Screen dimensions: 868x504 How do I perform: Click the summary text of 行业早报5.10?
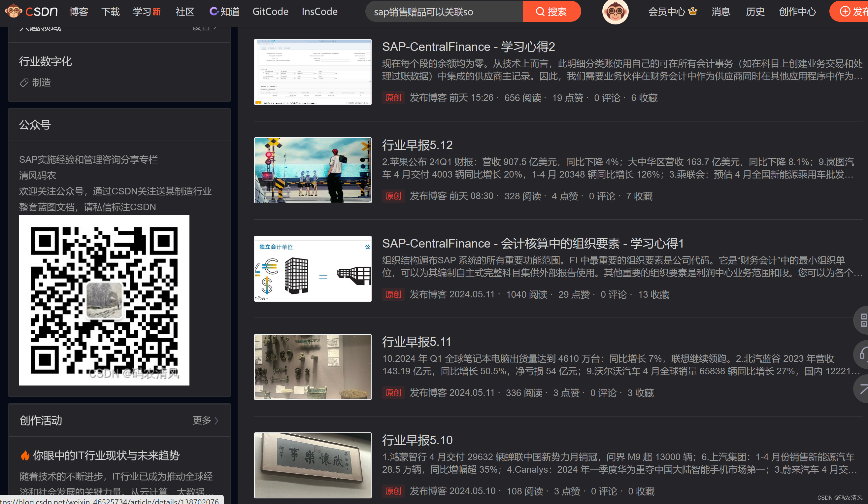coord(619,463)
